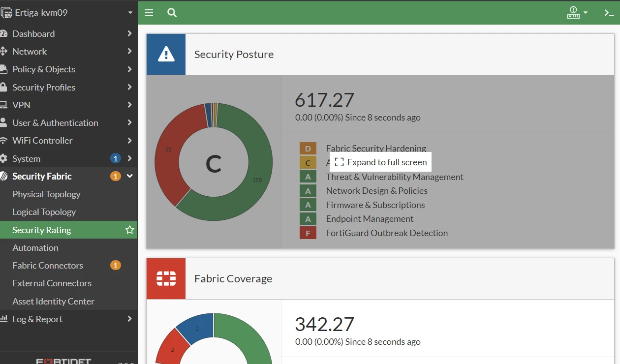
Task: Open the Ertiga-kvm09 device dropdown
Action: tap(130, 13)
